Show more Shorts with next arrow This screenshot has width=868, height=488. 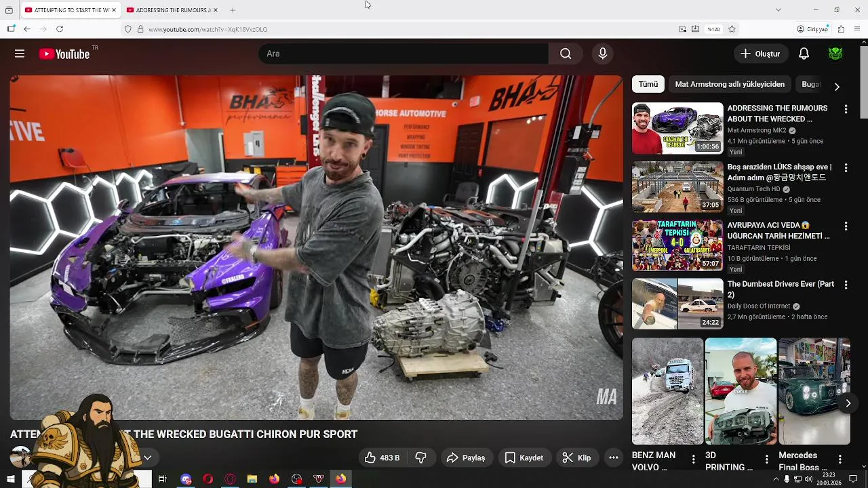(848, 403)
